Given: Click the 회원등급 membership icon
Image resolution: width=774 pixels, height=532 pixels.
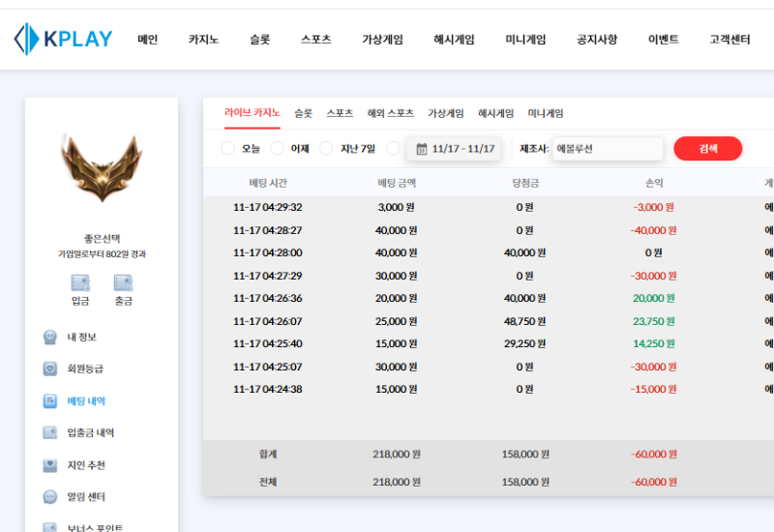Looking at the screenshot, I should pos(50,369).
